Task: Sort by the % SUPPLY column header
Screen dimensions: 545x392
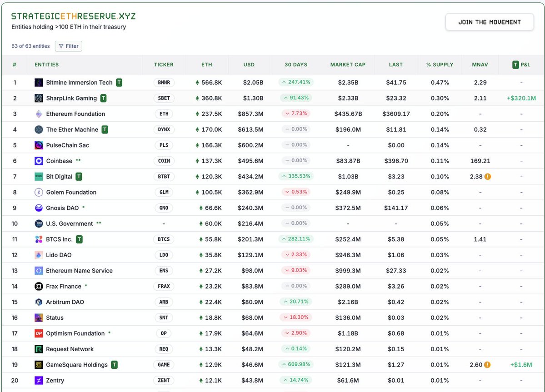Action: (440, 65)
